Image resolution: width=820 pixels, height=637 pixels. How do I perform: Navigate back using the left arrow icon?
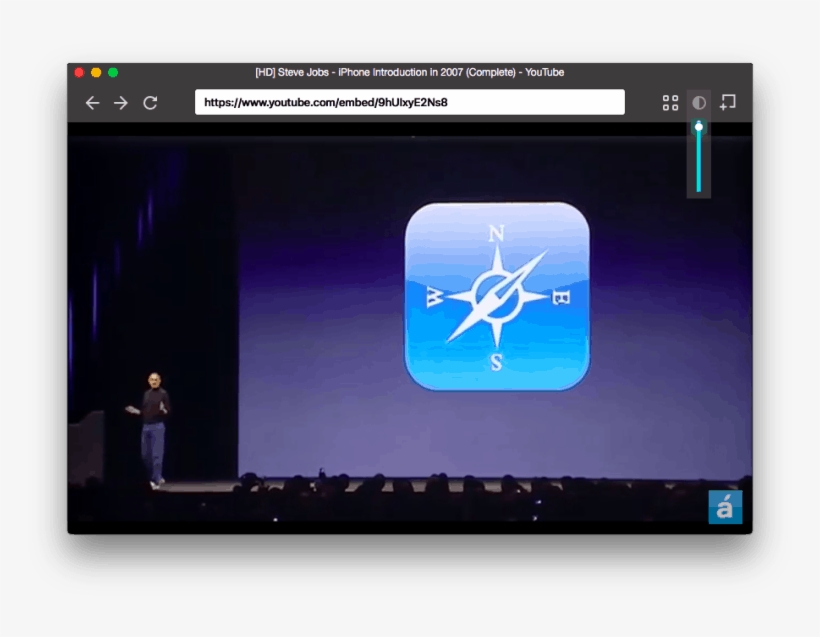coord(93,102)
